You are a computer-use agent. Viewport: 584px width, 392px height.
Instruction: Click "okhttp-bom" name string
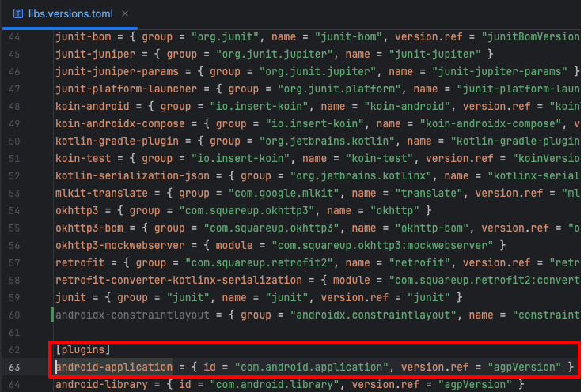(431, 228)
